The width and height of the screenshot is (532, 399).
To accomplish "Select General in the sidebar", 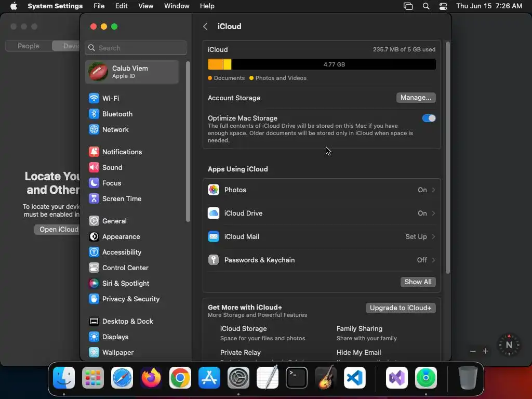I will pyautogui.click(x=132, y=221).
